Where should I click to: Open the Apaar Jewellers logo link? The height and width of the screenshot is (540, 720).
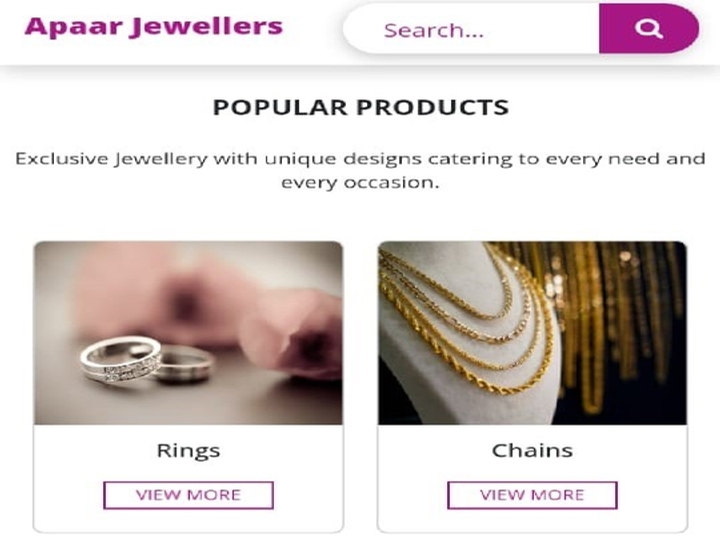pos(153,26)
